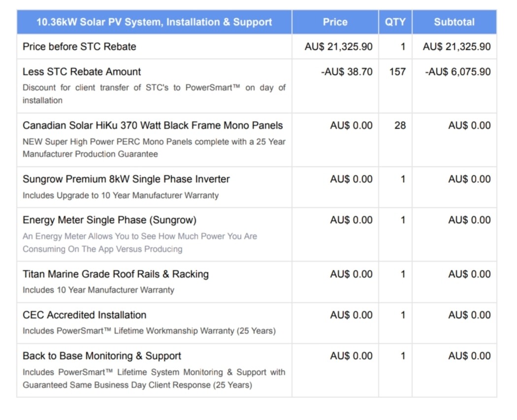Select 'Energy Meter Single Phase (Sungrow)'
Screen dimensions: 517x420
[x=109, y=220]
